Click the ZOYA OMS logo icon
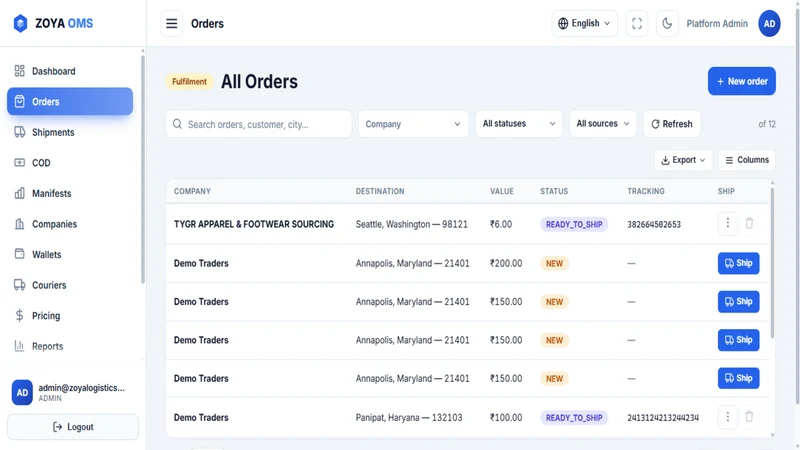800x450 pixels. coord(20,23)
